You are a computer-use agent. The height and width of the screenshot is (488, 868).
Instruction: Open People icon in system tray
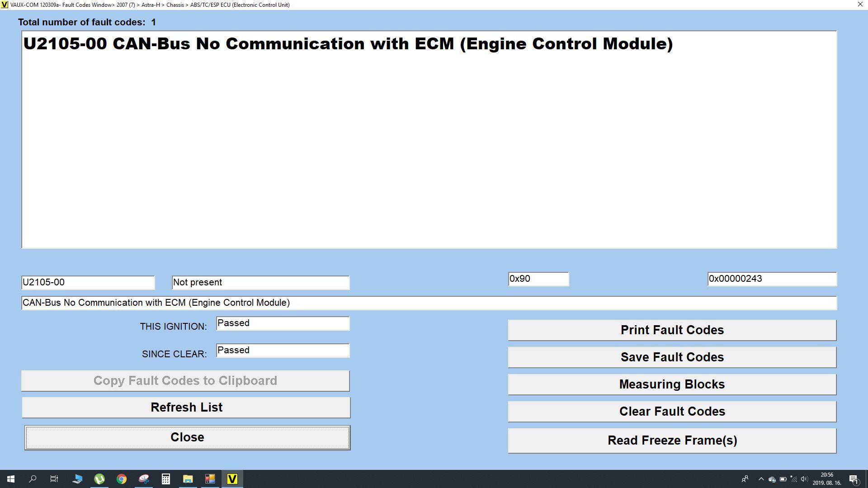coord(745,479)
